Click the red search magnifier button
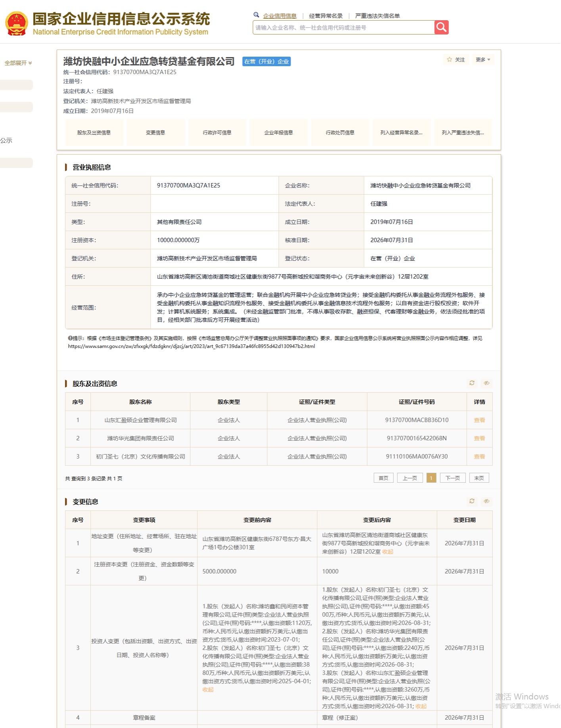The height and width of the screenshot is (728, 561). tap(441, 27)
